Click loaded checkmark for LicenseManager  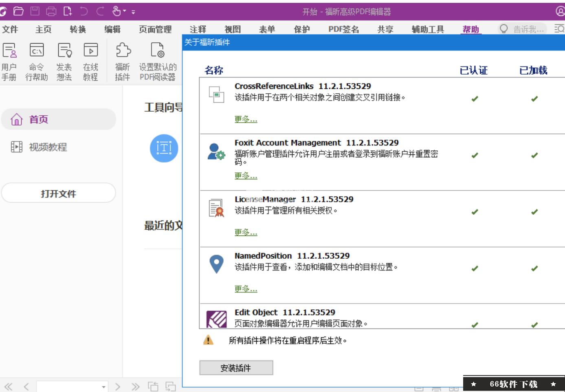tap(534, 212)
